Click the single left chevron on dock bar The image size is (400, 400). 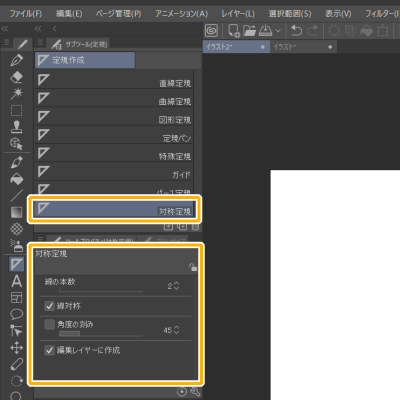click(x=55, y=29)
